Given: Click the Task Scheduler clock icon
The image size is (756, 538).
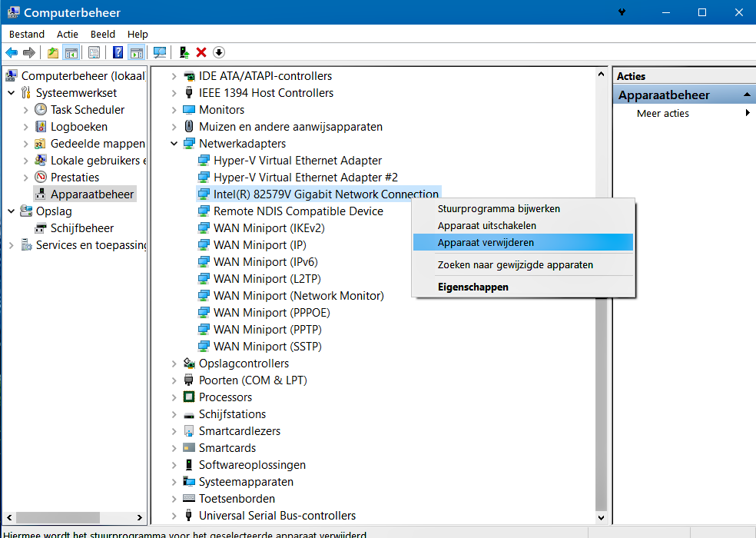Looking at the screenshot, I should (x=41, y=110).
